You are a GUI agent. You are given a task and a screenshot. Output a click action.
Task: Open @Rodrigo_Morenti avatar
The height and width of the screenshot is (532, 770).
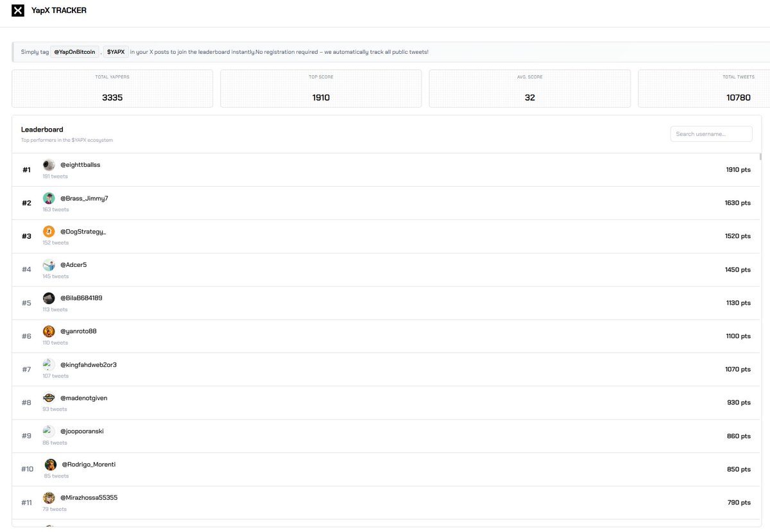point(51,465)
